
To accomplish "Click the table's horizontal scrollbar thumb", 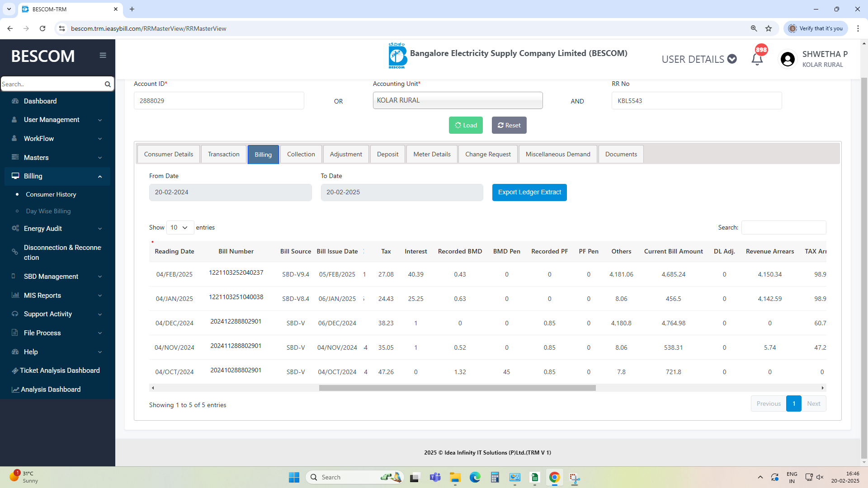I will pos(457,388).
